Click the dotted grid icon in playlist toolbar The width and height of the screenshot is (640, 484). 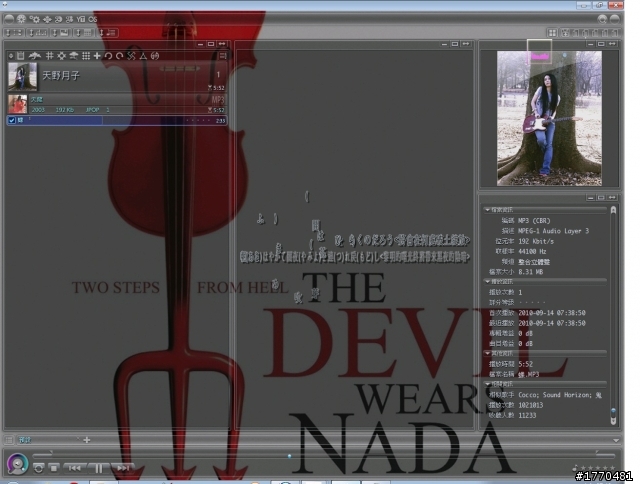pos(86,56)
